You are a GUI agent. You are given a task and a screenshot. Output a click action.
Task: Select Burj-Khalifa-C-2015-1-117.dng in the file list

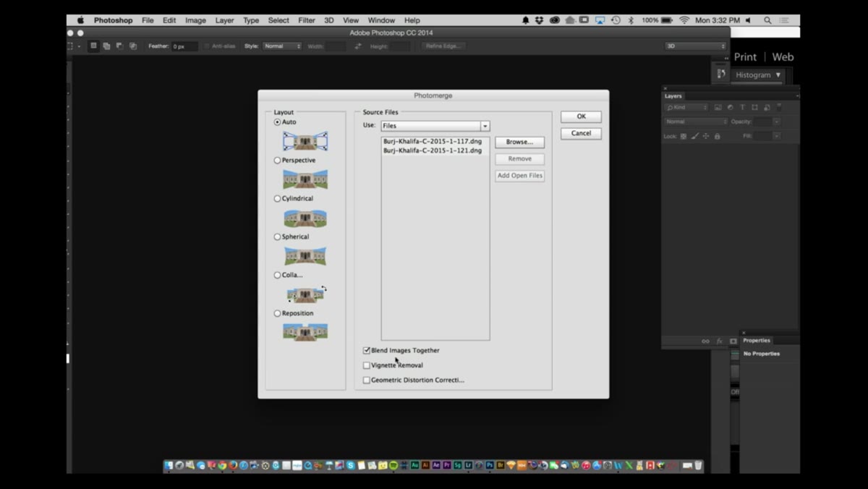point(432,141)
